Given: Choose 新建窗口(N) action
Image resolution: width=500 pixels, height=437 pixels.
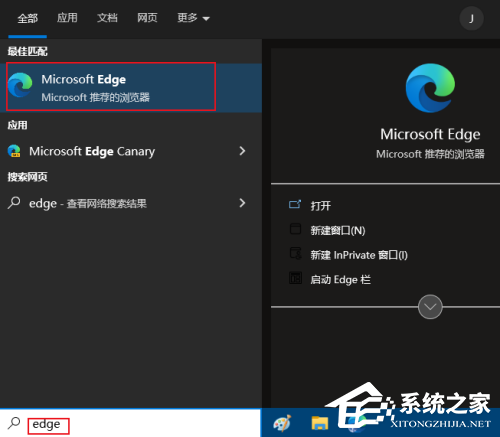Looking at the screenshot, I should 338,230.
